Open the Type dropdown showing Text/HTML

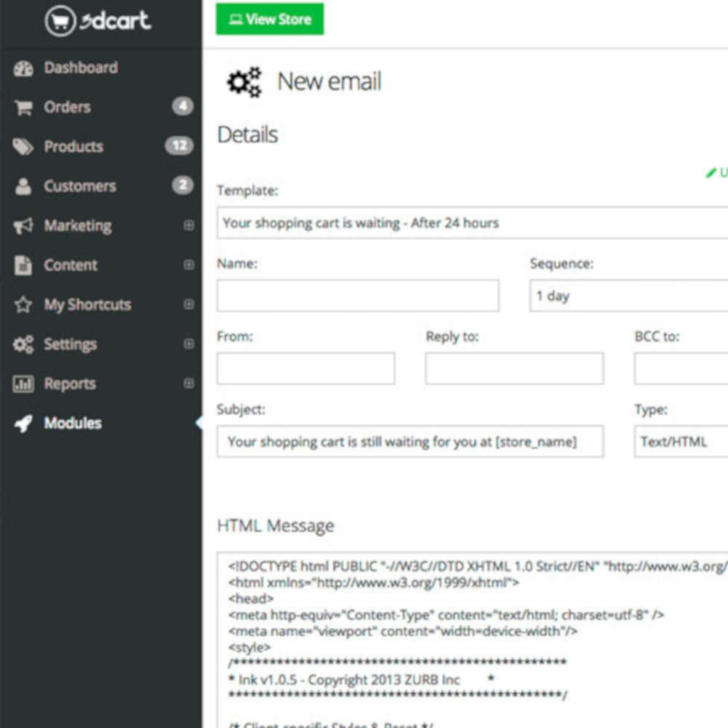pos(680,441)
